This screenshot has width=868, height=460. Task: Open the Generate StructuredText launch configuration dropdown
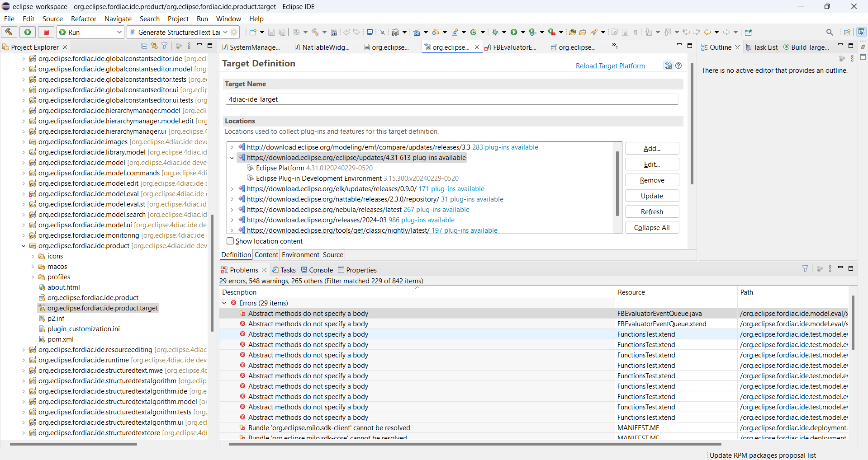pos(225,32)
